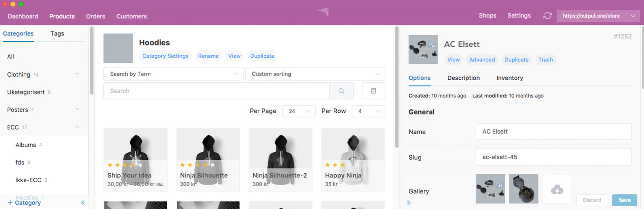
Task: Switch to the Options tab
Action: 420,78
